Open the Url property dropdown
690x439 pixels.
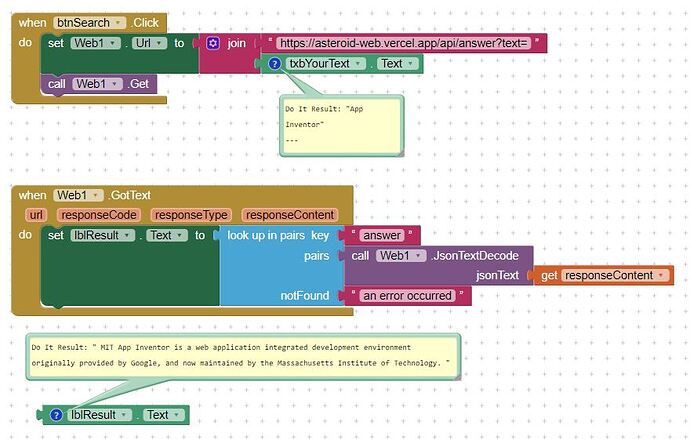click(x=150, y=43)
